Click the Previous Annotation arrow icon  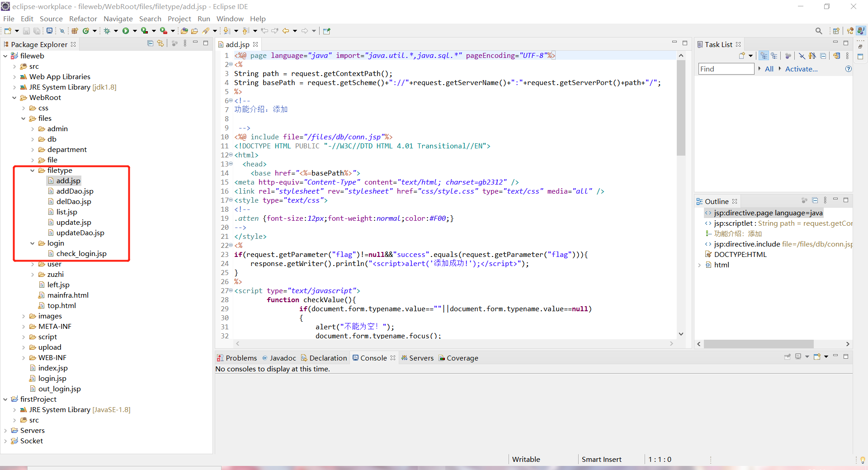[245, 31]
